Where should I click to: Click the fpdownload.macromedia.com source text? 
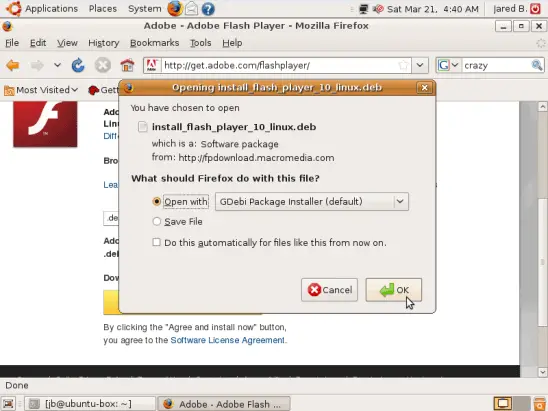[256, 158]
